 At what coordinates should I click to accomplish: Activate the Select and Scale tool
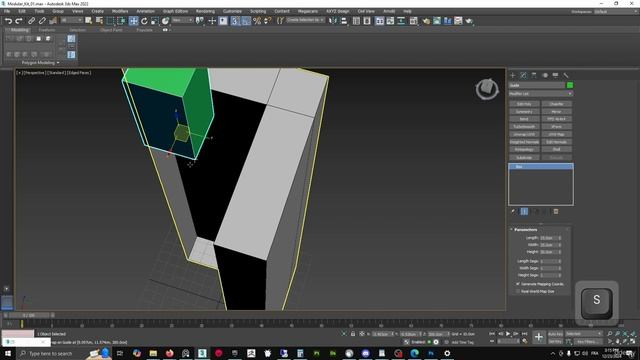click(x=155, y=20)
